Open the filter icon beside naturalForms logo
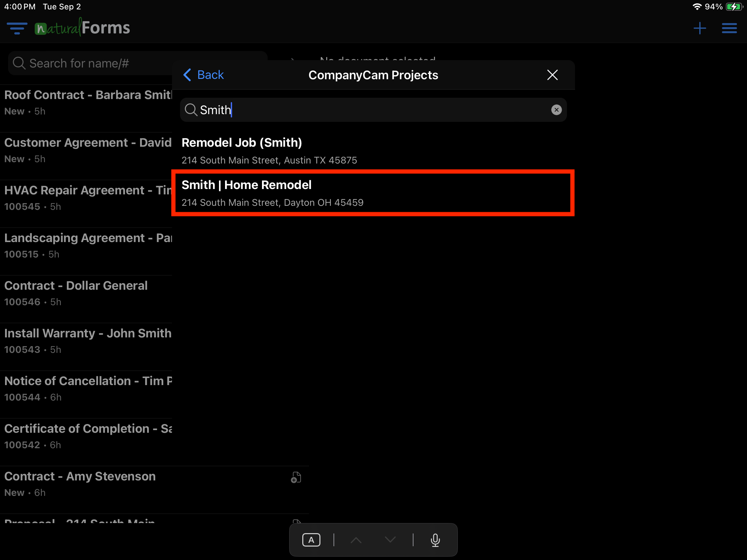The height and width of the screenshot is (560, 747). pos(17,28)
